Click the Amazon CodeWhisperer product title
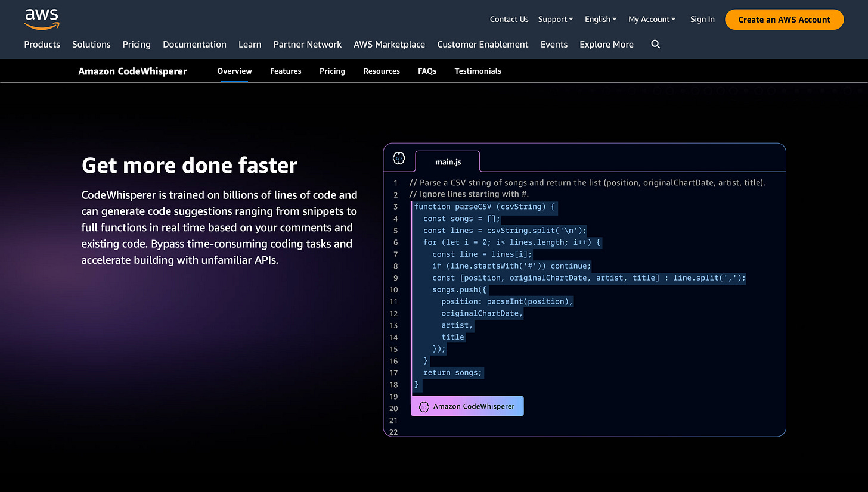The image size is (868, 492). click(x=132, y=71)
